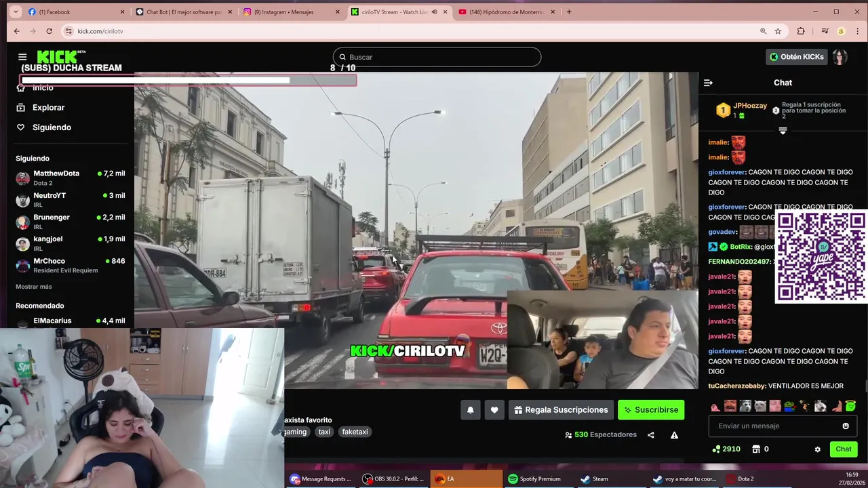Open the tab search dropdown arrow
The width and height of the screenshot is (868, 488).
click(x=16, y=12)
